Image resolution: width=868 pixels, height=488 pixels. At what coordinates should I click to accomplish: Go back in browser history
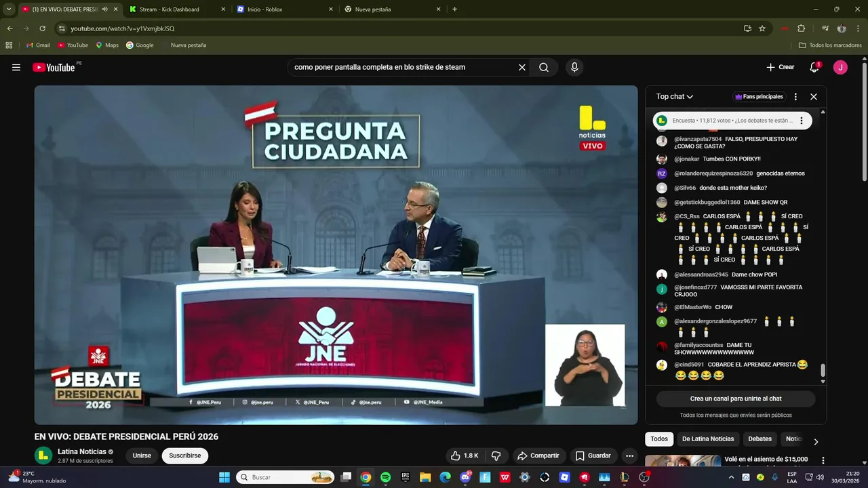coord(9,28)
